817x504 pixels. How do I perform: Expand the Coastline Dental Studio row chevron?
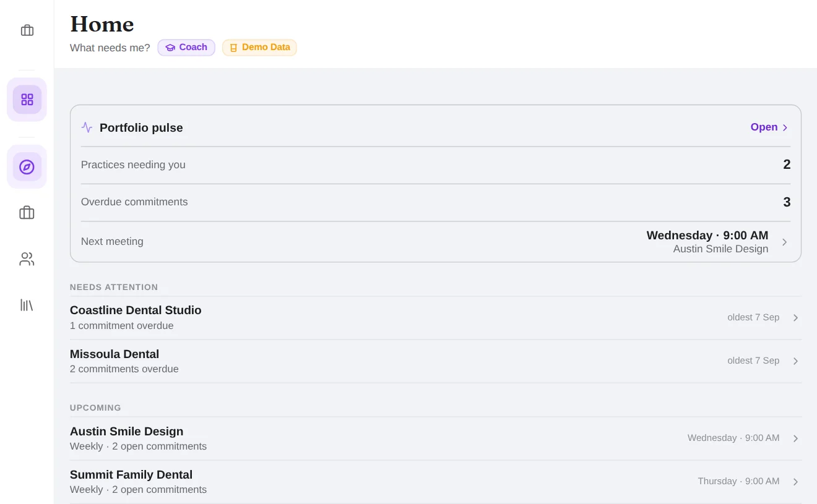[x=796, y=318]
